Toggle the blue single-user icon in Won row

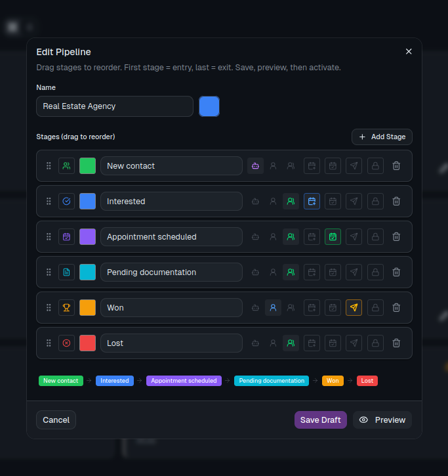click(x=273, y=308)
